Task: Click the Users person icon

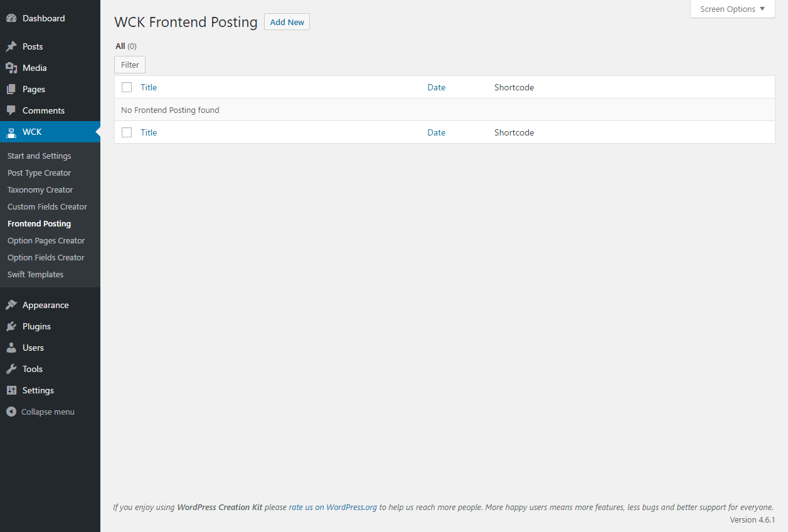Action: pyautogui.click(x=11, y=348)
